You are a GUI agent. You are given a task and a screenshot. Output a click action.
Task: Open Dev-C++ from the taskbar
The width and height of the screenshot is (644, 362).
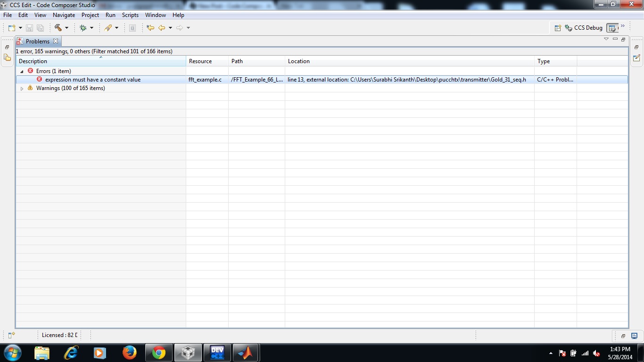tap(217, 353)
